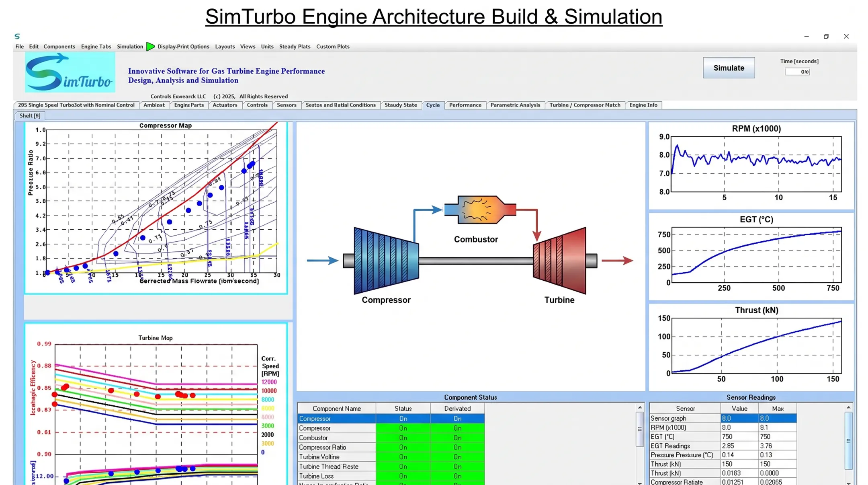Click the Thrust (kN) chart
Image resolution: width=868 pixels, height=485 pixels.
pyautogui.click(x=751, y=347)
